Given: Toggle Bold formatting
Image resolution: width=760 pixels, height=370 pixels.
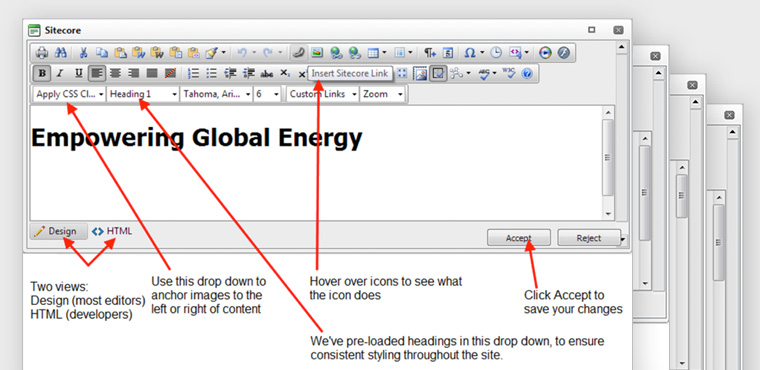Looking at the screenshot, I should (42, 73).
